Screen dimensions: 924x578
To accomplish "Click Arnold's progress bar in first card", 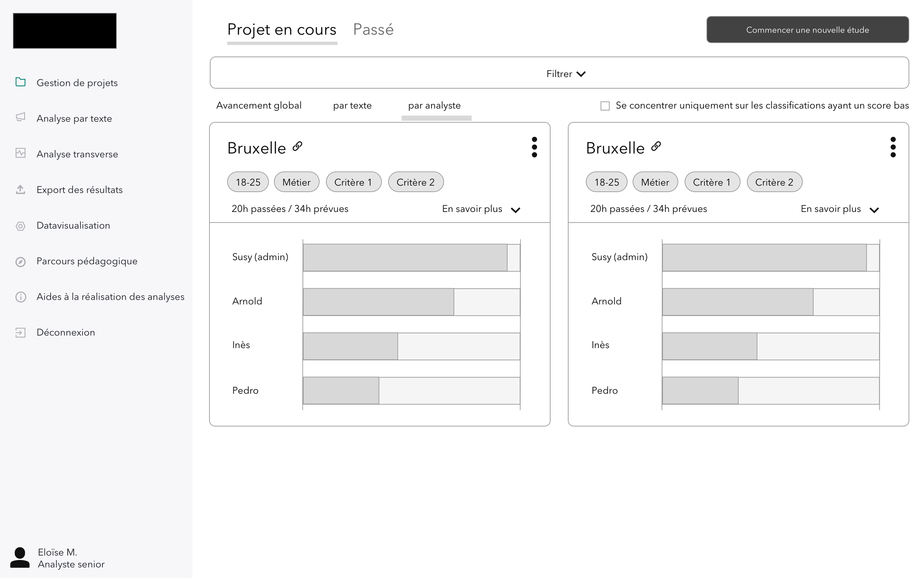I will click(411, 302).
